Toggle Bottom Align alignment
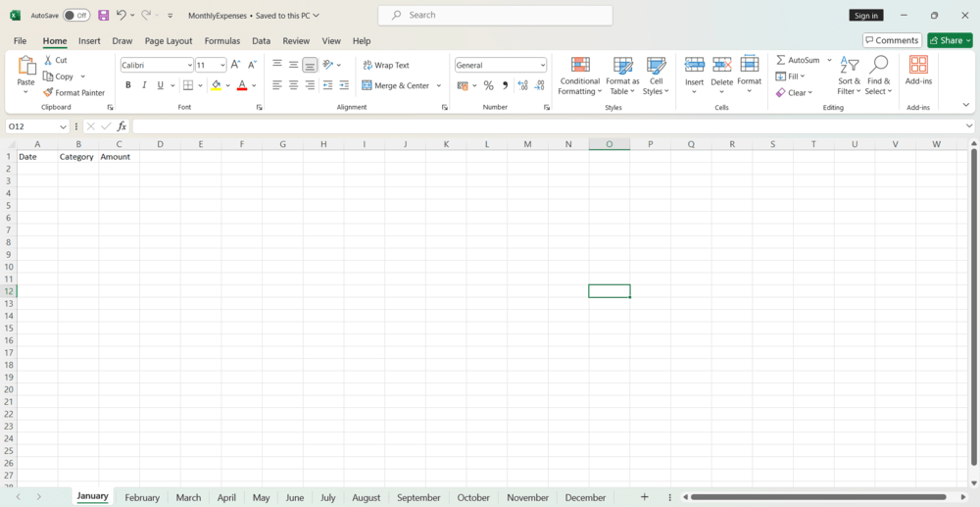 point(310,65)
